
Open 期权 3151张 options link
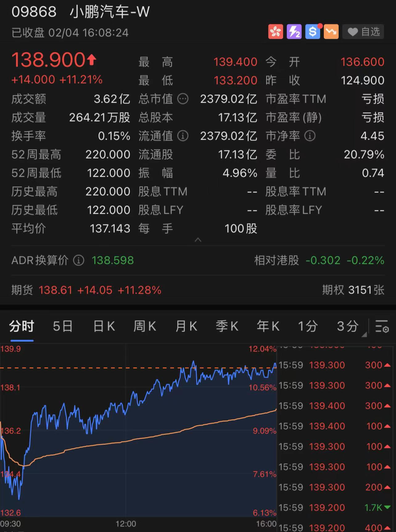click(x=353, y=290)
